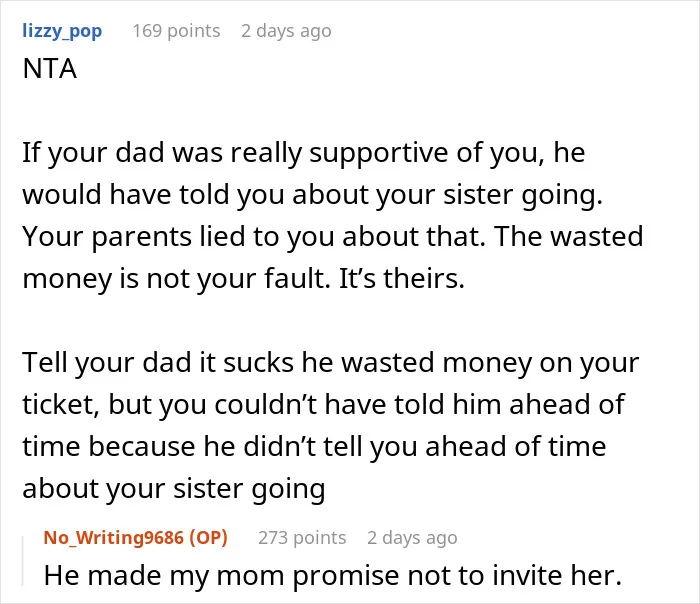Click the "money is not your fault" line
The width and height of the screenshot is (700, 604).
point(177,279)
